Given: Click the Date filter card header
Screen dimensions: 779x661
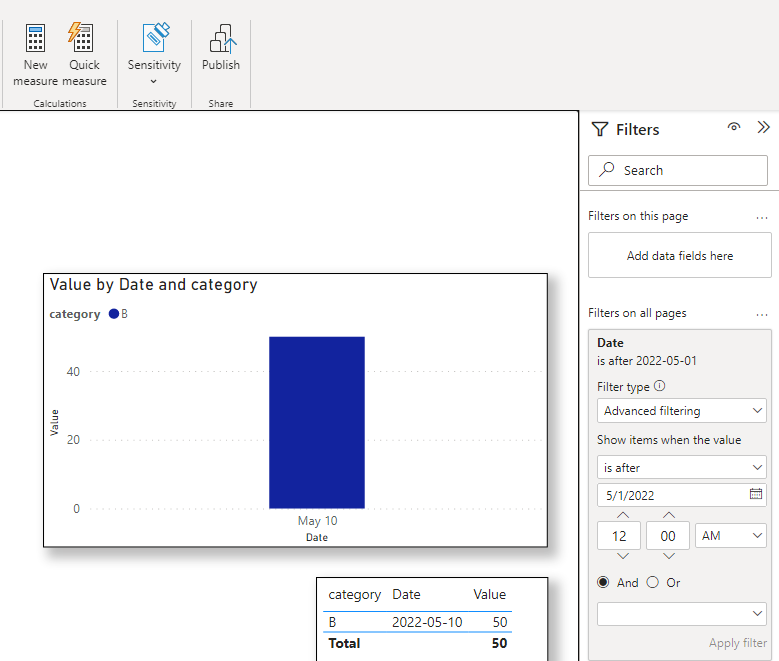Looking at the screenshot, I should [610, 343].
